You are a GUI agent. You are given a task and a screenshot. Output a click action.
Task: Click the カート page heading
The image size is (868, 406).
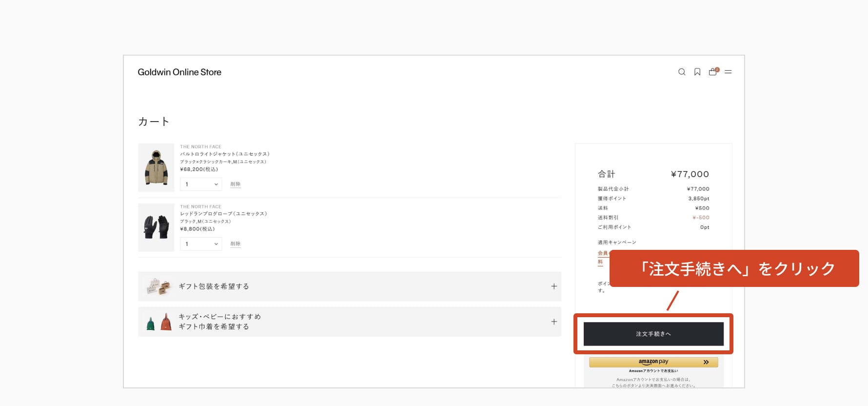tap(154, 122)
